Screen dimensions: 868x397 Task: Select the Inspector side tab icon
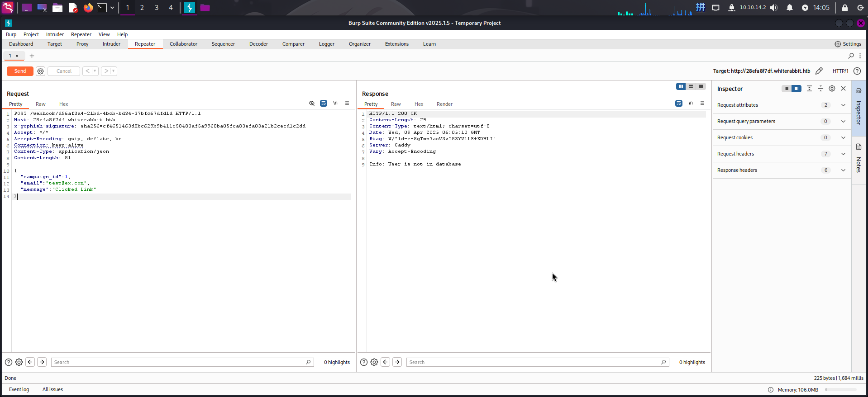859,90
